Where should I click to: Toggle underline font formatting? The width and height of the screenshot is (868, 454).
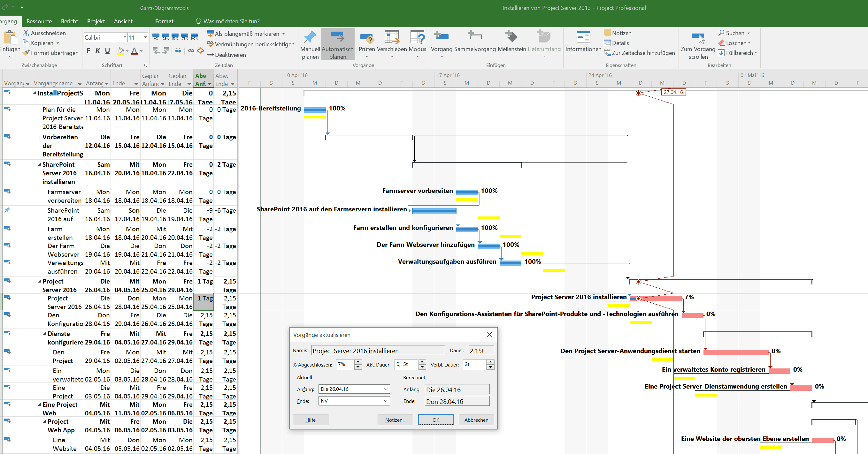click(x=107, y=51)
